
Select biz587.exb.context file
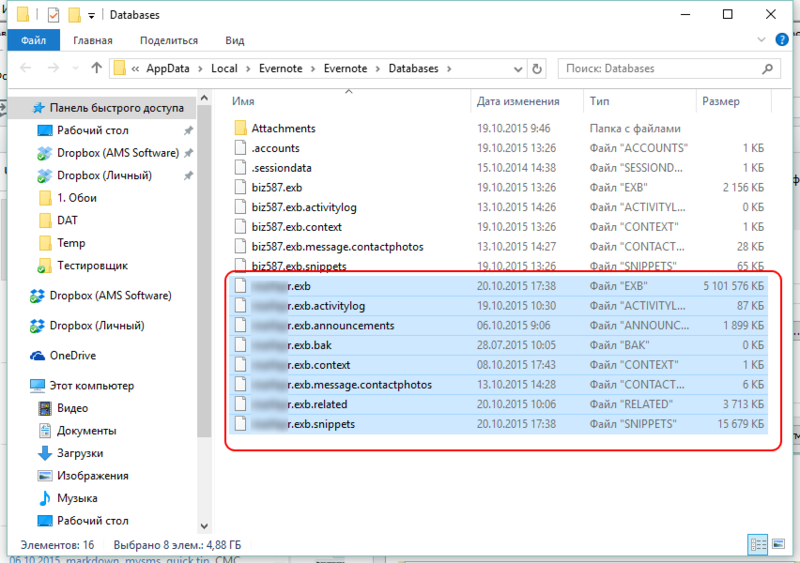click(x=296, y=227)
